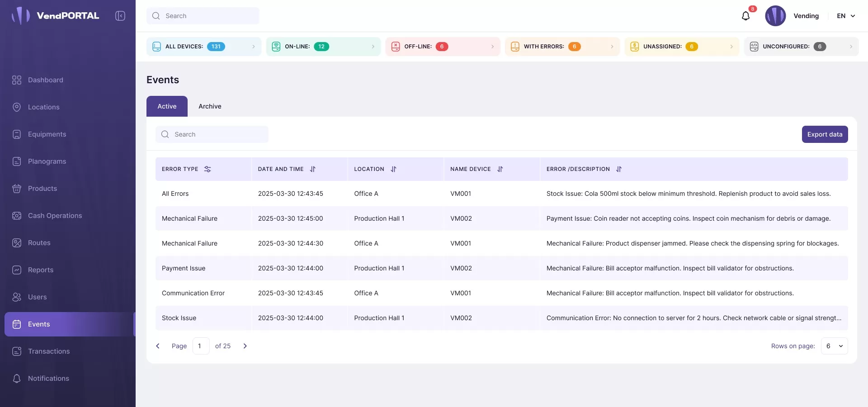Select the Active events tab
The height and width of the screenshot is (407, 868).
[x=167, y=106]
